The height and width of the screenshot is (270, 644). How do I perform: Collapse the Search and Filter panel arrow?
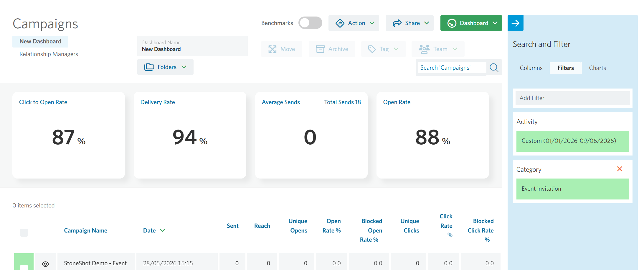515,23
